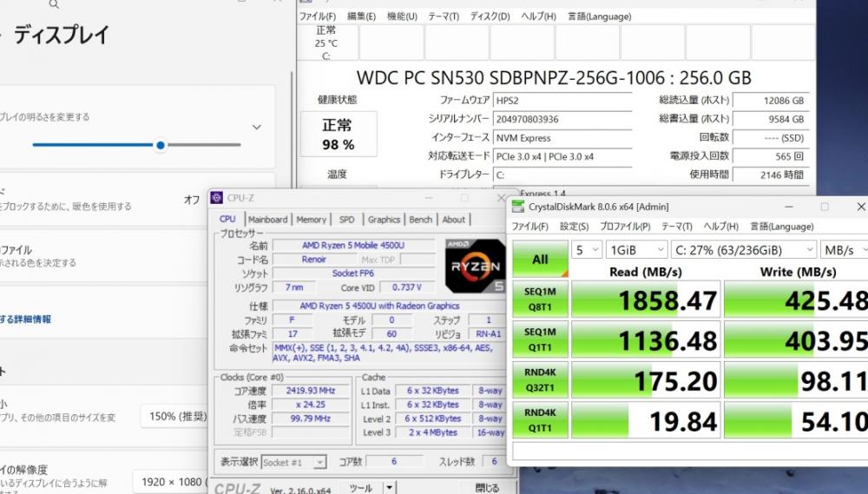The image size is (868, 494).
Task: Click the CrystalDiskMark title bar app icon
Action: pos(518,207)
